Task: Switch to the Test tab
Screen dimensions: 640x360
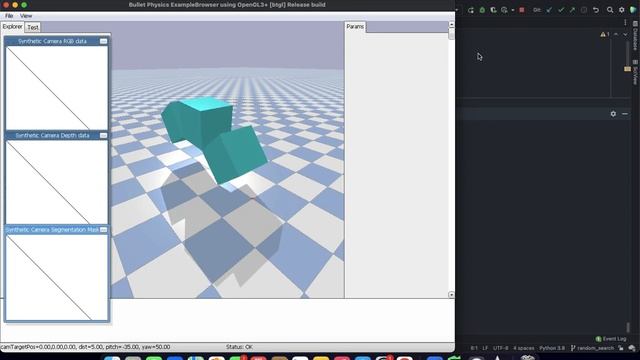Action: pyautogui.click(x=33, y=27)
